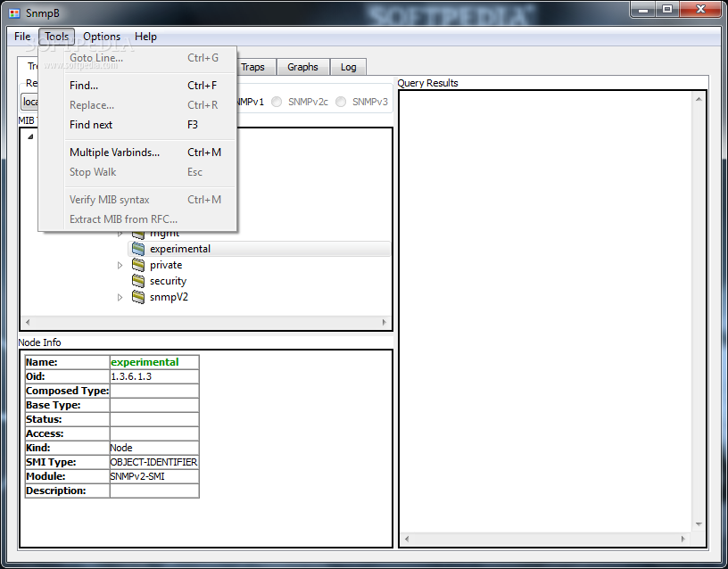Close the Tools menu

pyautogui.click(x=56, y=37)
